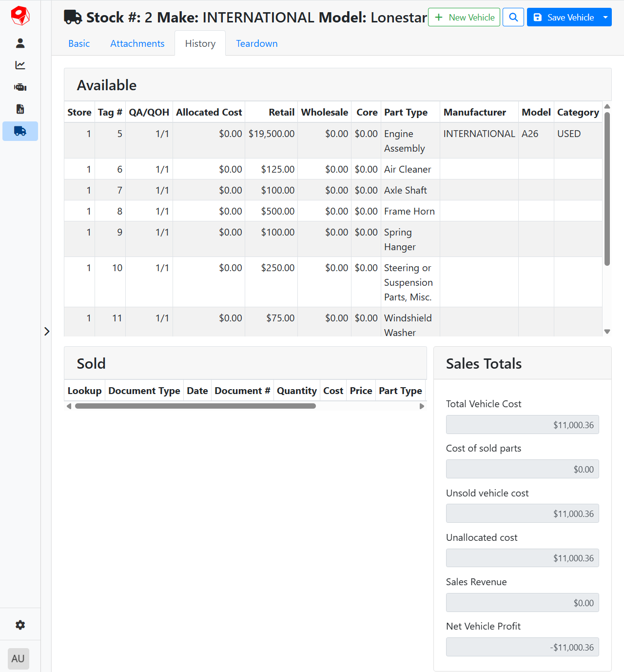This screenshot has width=624, height=672.
Task: Click the Sold table horizontal scrollbar
Action: [x=195, y=406]
